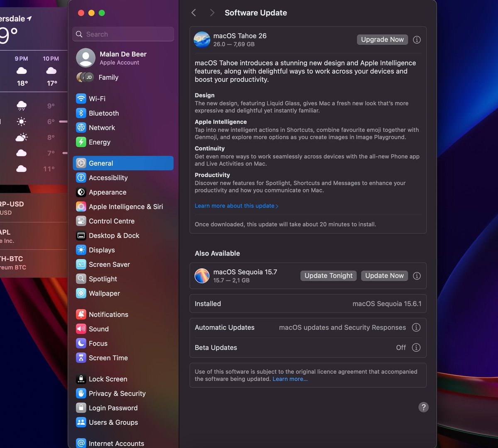The width and height of the screenshot is (498, 448).
Task: Click the Users & Groups icon
Action: tap(81, 423)
